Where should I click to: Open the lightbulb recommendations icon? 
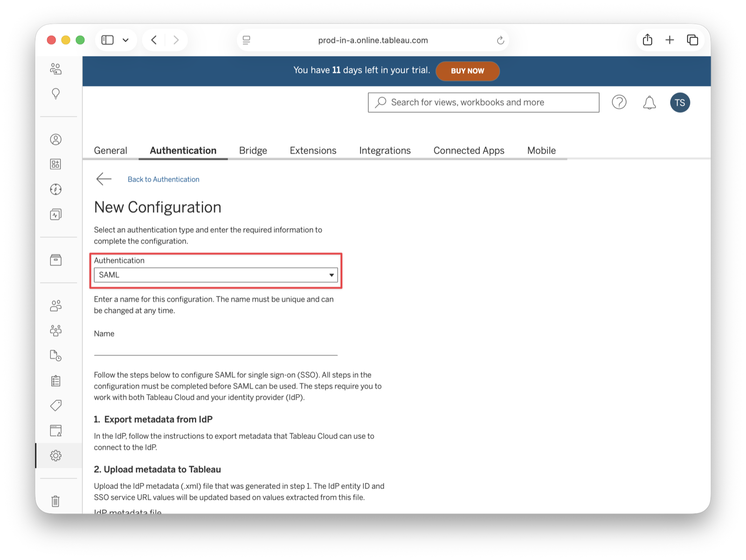56,94
